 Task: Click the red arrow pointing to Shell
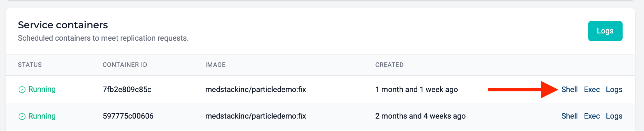523,90
